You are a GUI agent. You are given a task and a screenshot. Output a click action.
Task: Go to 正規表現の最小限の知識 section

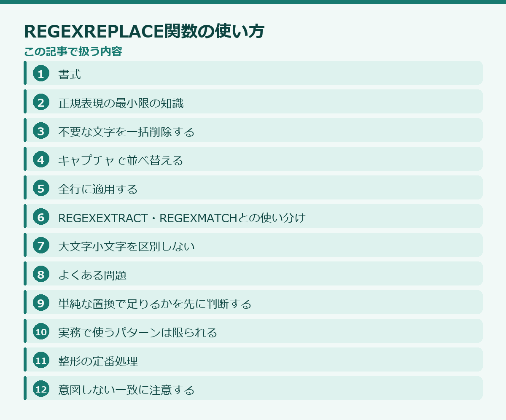pyautogui.click(x=253, y=102)
